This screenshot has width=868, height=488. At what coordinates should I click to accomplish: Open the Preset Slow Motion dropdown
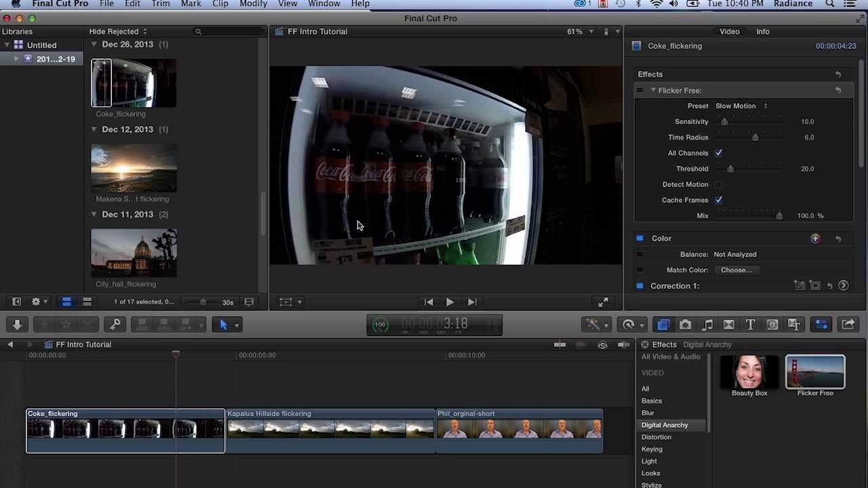point(741,106)
